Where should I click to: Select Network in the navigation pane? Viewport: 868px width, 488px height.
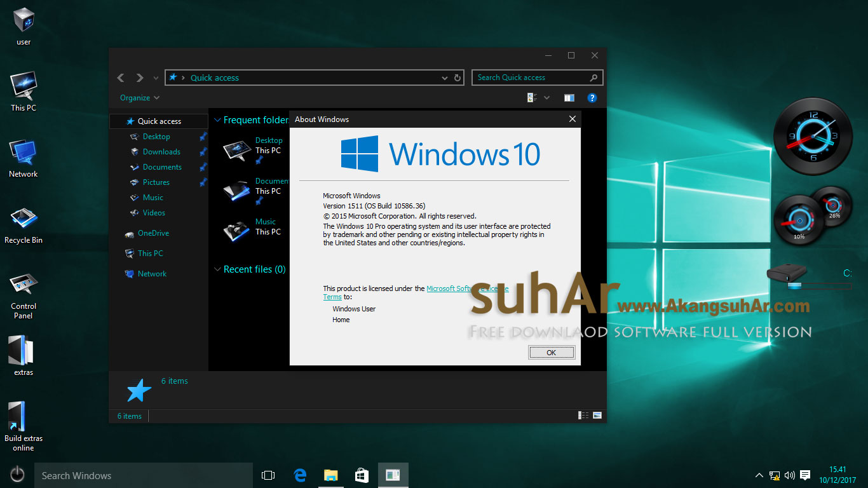(153, 274)
